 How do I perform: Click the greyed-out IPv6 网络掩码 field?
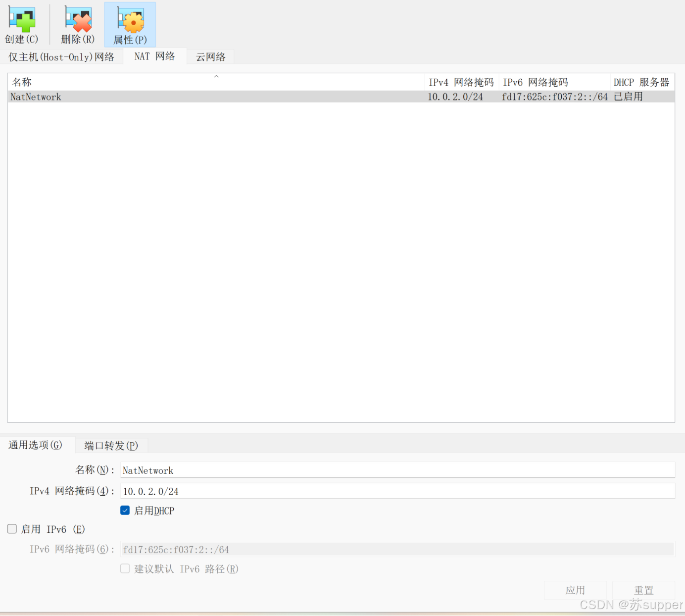[397, 549]
